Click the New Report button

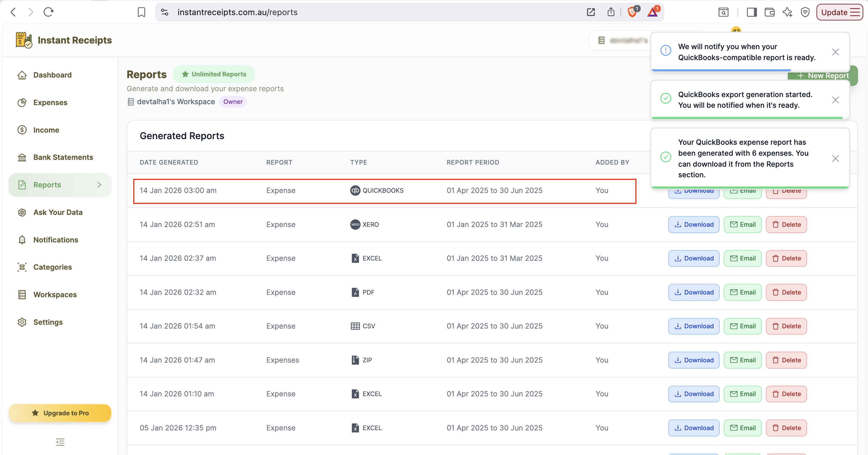[x=822, y=76]
